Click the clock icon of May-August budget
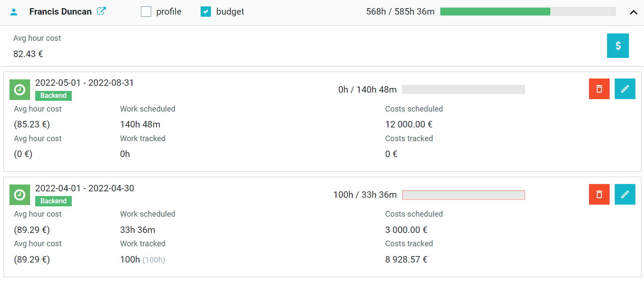This screenshot has width=644, height=281. click(20, 90)
